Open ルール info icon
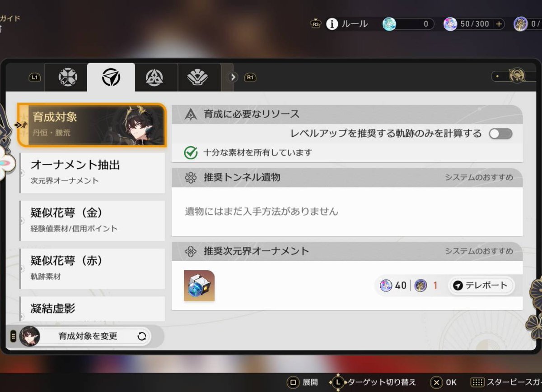542x392 pixels. tap(332, 24)
